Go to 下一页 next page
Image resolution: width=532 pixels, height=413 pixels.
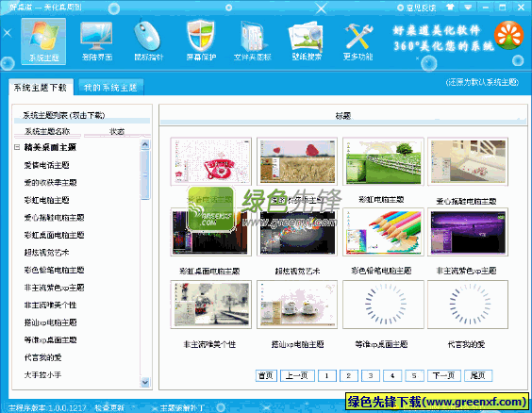click(x=443, y=375)
